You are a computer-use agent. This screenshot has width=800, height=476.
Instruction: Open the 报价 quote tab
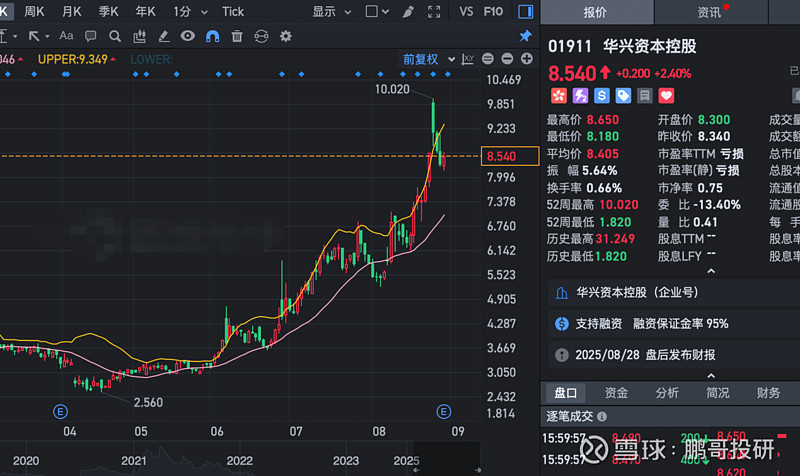click(x=596, y=12)
